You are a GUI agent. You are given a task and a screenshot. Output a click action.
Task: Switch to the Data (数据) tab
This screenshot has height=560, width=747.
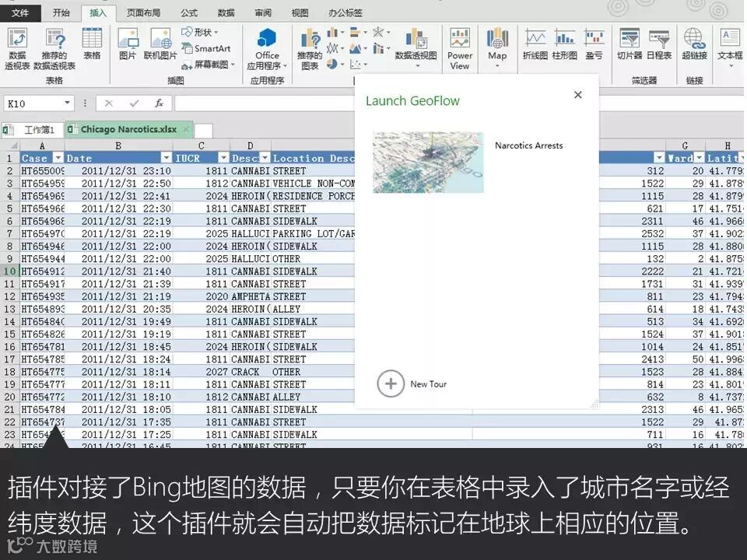226,13
